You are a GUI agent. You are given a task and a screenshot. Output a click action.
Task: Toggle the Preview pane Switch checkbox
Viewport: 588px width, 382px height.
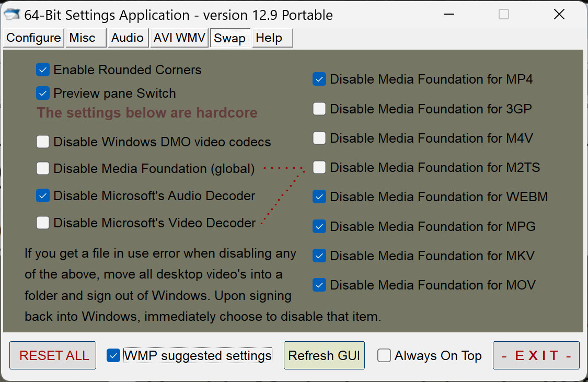(x=43, y=94)
